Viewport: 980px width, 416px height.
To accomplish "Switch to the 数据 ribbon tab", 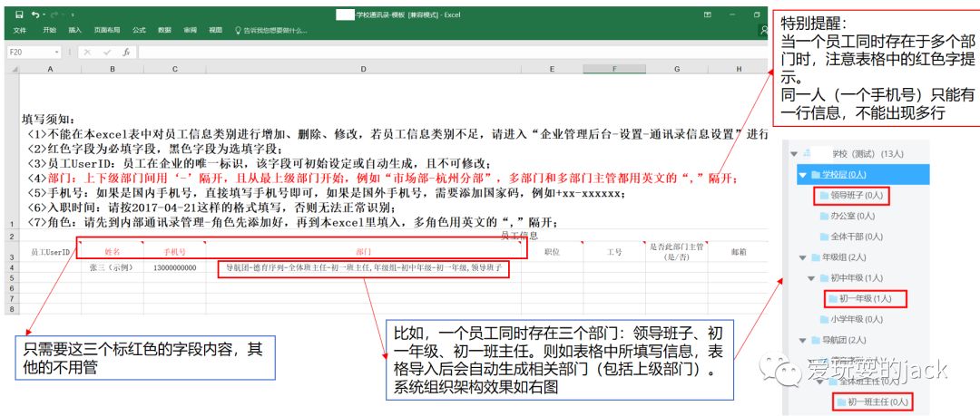I will tap(164, 30).
